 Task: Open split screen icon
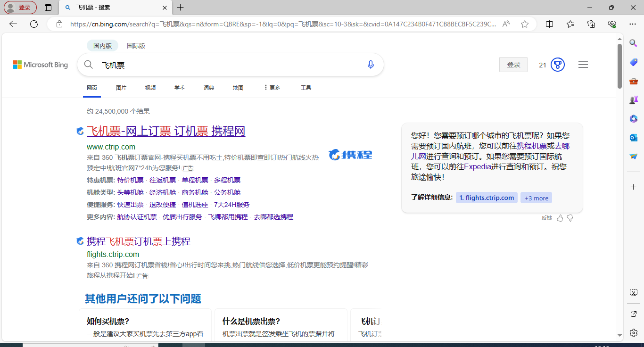click(549, 24)
